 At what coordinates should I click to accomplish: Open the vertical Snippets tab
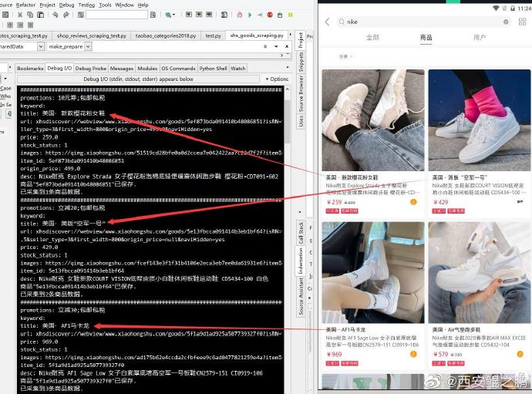301,62
